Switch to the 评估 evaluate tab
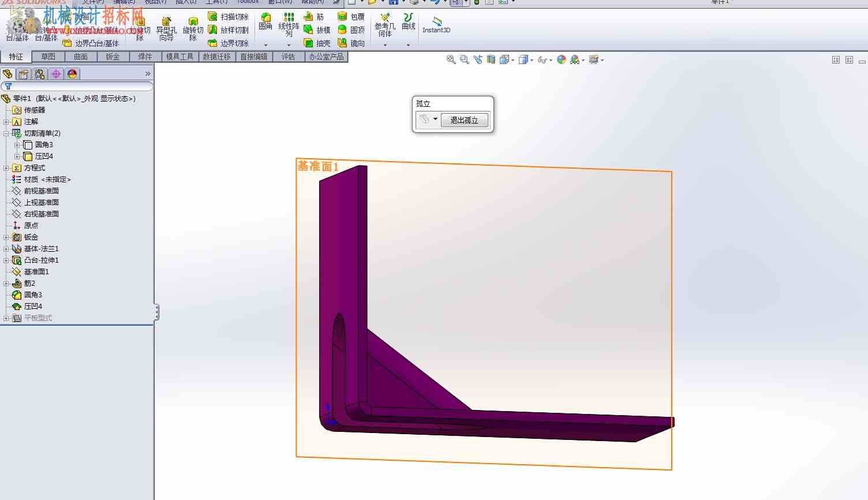This screenshot has width=868, height=500. (289, 57)
